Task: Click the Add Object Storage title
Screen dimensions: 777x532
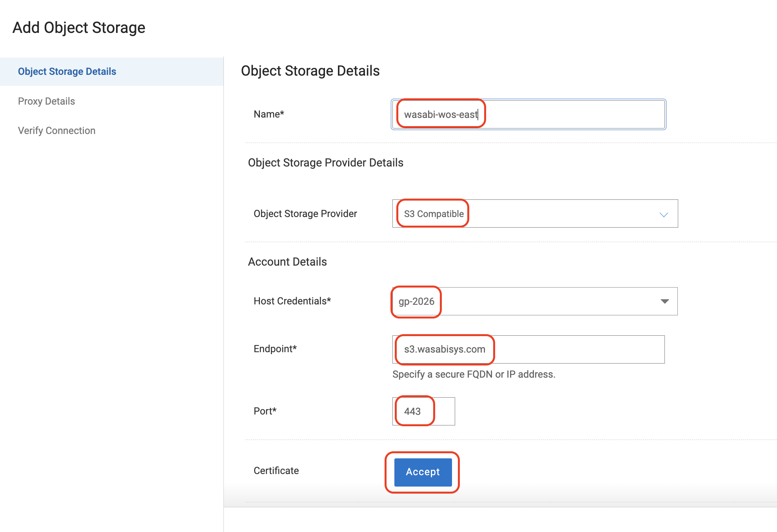Action: click(x=79, y=28)
